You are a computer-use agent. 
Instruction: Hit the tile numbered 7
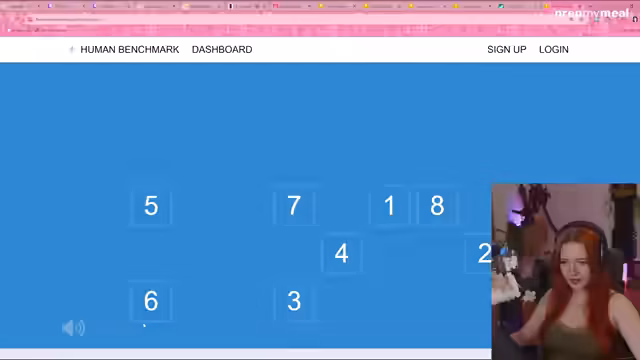click(x=294, y=206)
